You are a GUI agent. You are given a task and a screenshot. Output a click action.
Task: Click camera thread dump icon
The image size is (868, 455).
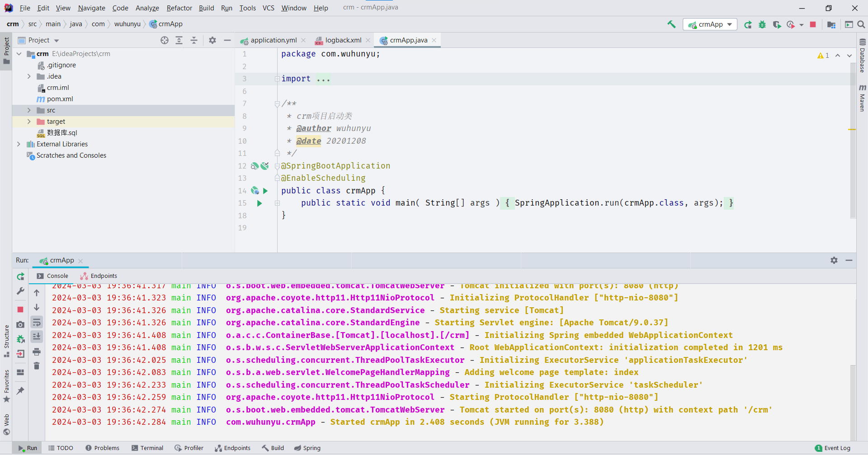point(20,324)
